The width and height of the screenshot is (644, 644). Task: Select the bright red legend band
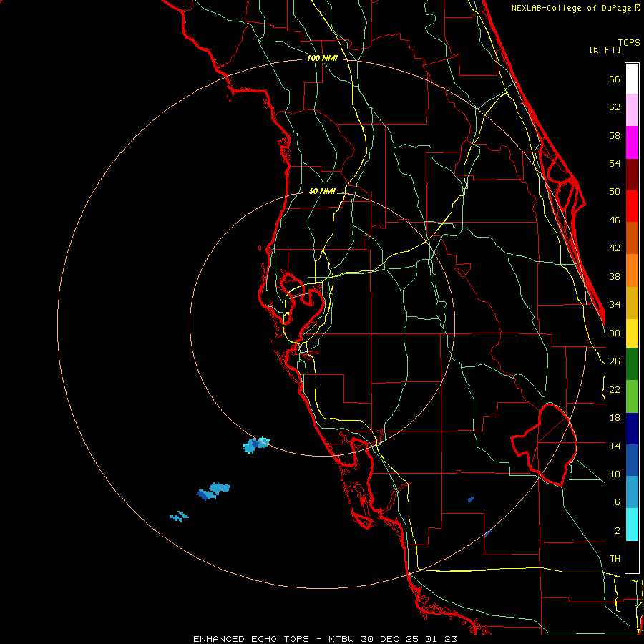pyautogui.click(x=632, y=206)
